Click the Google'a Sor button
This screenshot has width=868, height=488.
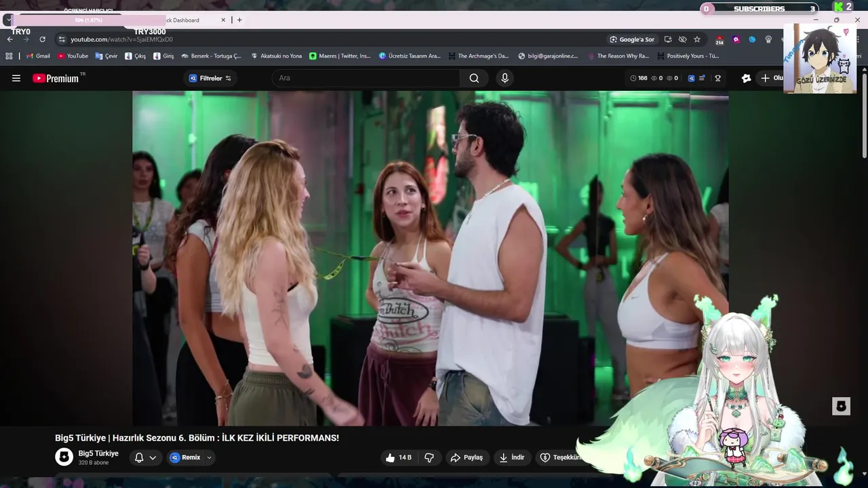point(631,39)
